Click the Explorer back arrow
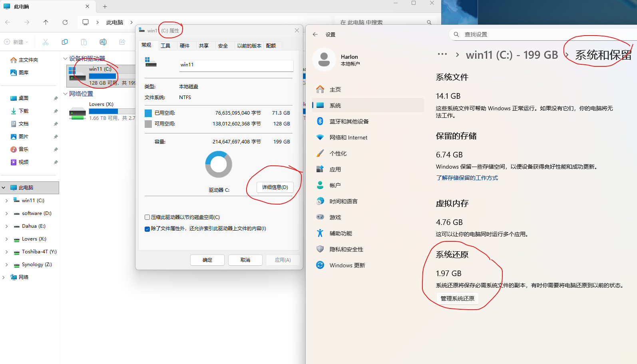 [x=8, y=22]
